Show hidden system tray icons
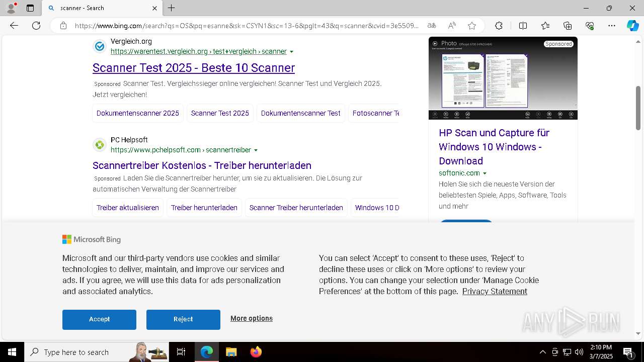644x362 pixels. point(542,352)
